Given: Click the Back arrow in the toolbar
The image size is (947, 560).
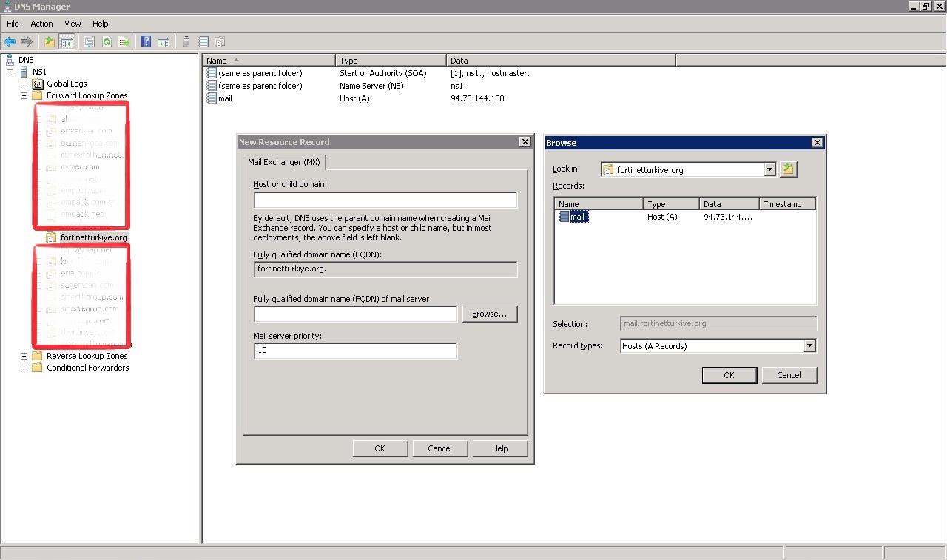Looking at the screenshot, I should 10,42.
